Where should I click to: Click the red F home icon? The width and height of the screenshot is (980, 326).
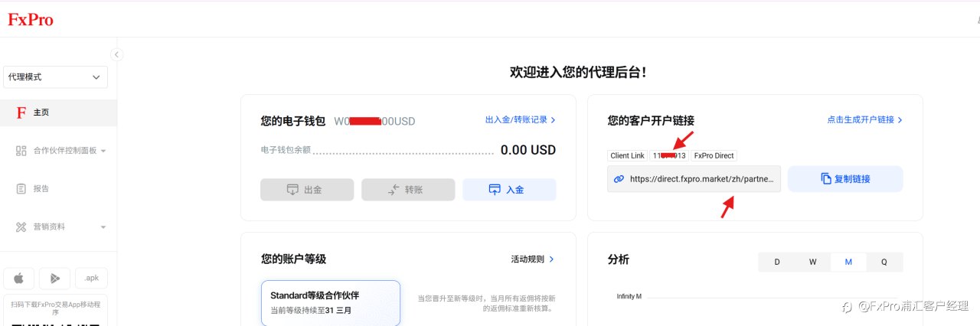coord(21,112)
